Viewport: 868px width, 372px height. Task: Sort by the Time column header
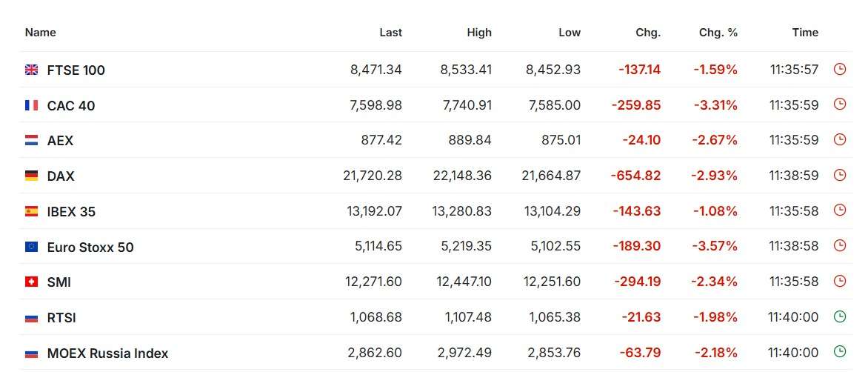click(x=805, y=33)
